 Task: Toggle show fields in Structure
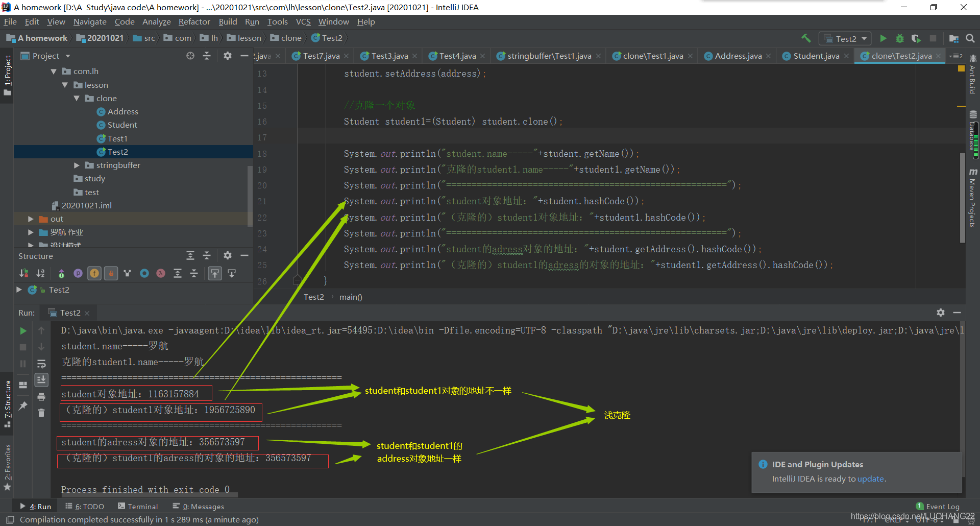click(x=95, y=273)
